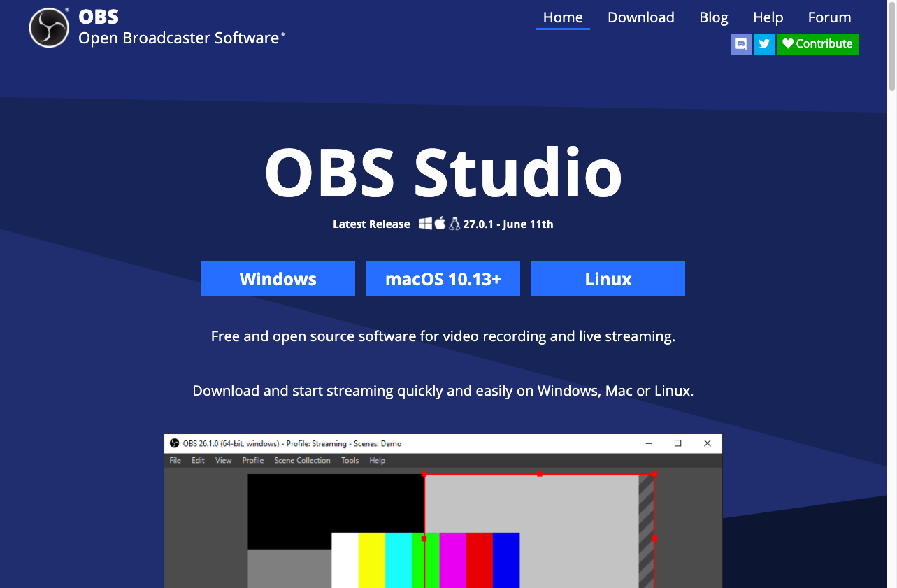Click Tools in the OBS screenshot menu
Viewport: 897px width, 588px height.
click(350, 461)
